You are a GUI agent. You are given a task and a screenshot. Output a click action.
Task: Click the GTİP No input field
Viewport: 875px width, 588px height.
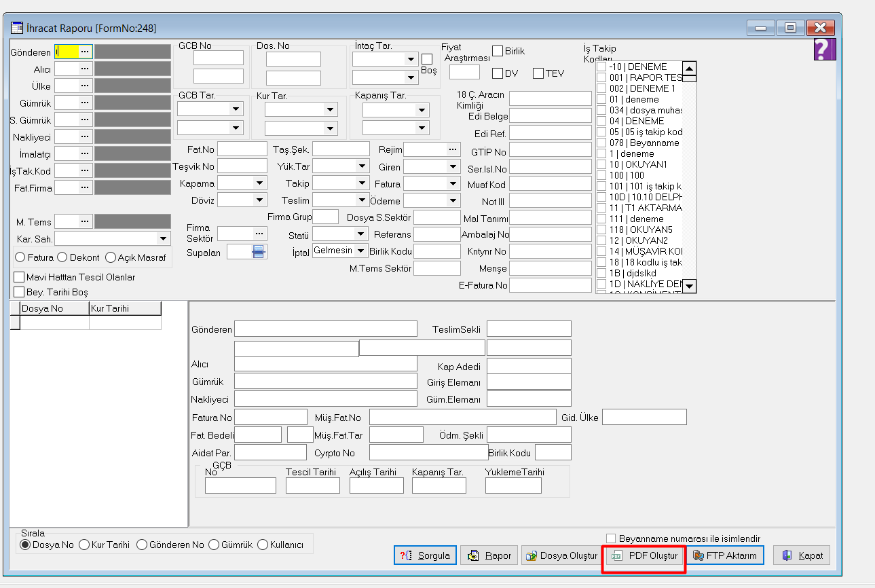[551, 149]
